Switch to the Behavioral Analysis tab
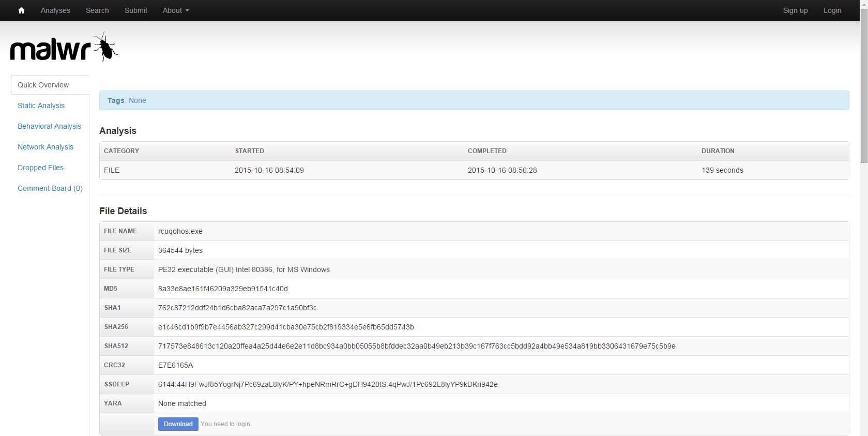 (x=49, y=126)
